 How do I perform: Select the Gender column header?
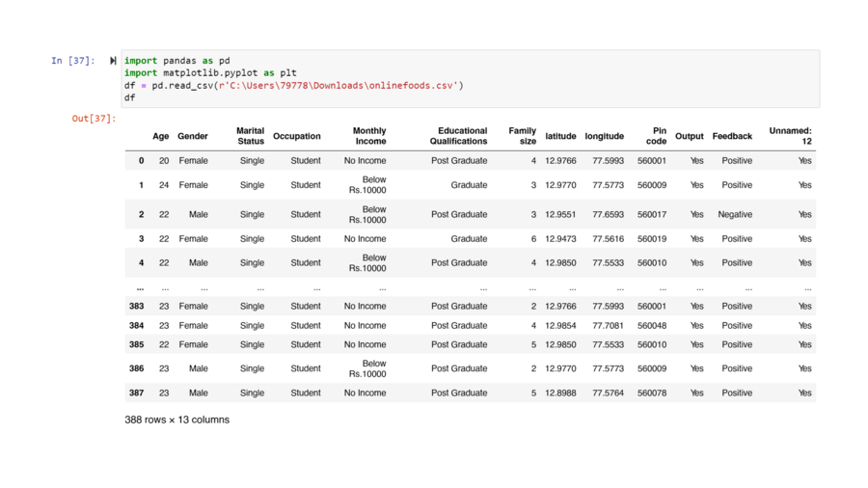(193, 136)
